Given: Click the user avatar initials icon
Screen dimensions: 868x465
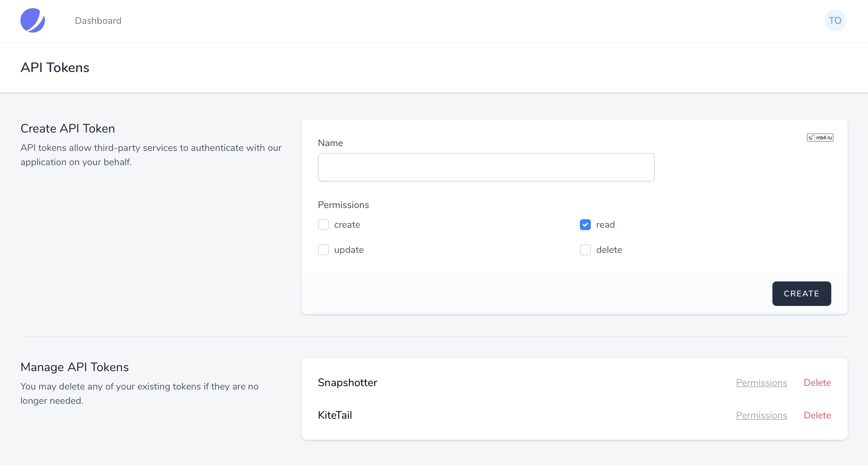Looking at the screenshot, I should coord(835,21).
